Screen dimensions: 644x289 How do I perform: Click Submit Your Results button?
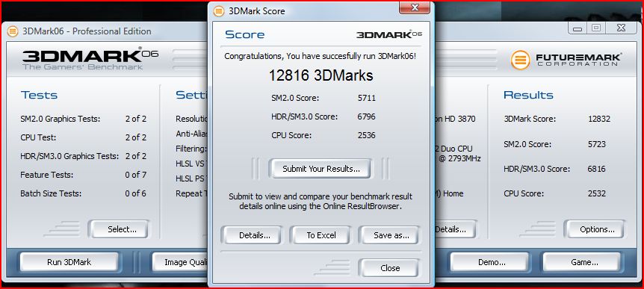[321, 169]
